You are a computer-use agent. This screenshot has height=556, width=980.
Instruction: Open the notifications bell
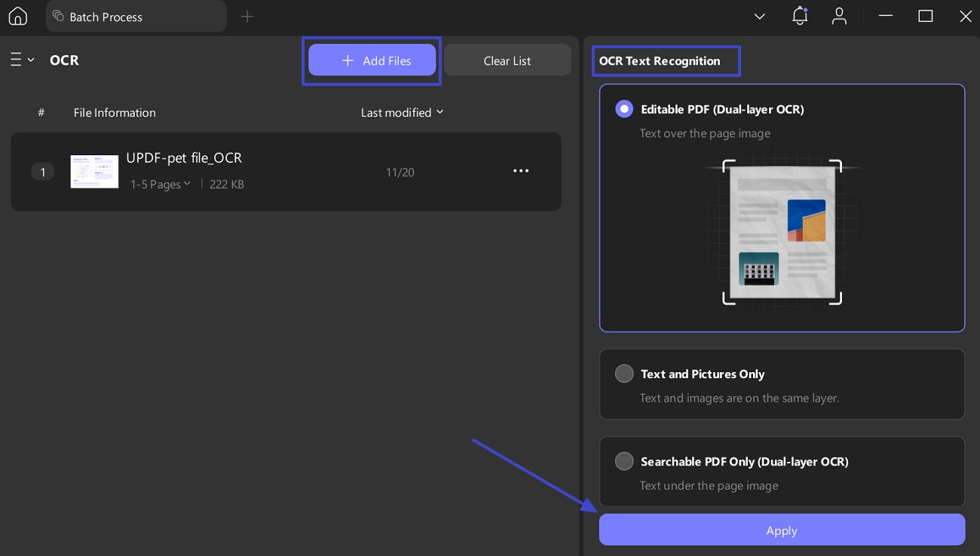coord(800,16)
